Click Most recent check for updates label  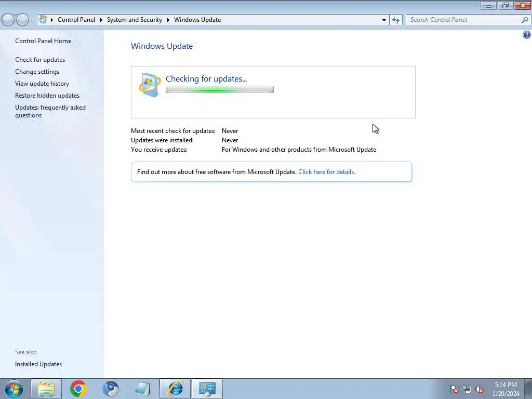click(173, 130)
